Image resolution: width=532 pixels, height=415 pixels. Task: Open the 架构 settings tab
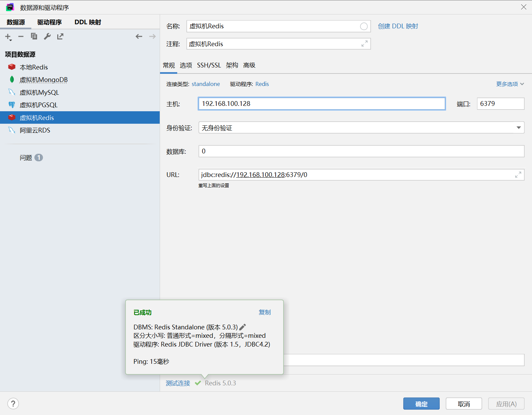232,65
